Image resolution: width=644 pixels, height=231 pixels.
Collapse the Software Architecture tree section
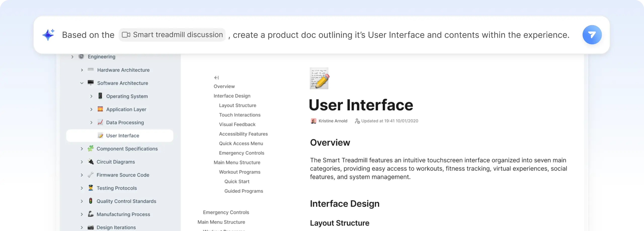[82, 83]
